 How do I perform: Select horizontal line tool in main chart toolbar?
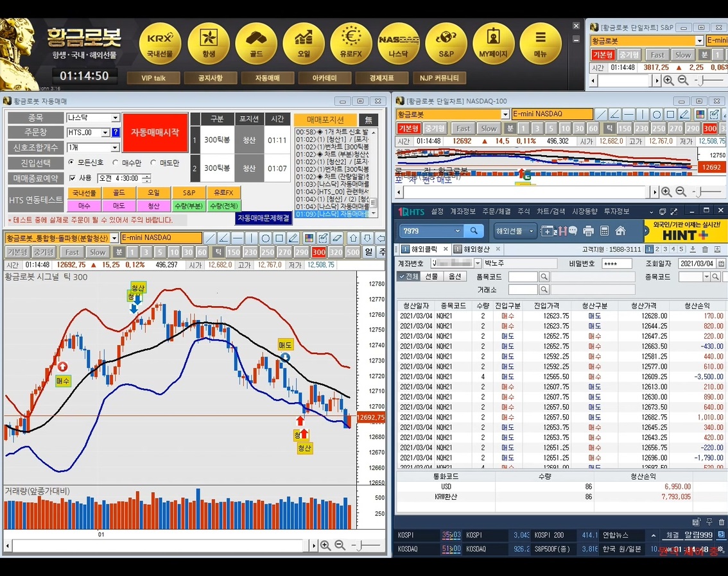(238, 239)
